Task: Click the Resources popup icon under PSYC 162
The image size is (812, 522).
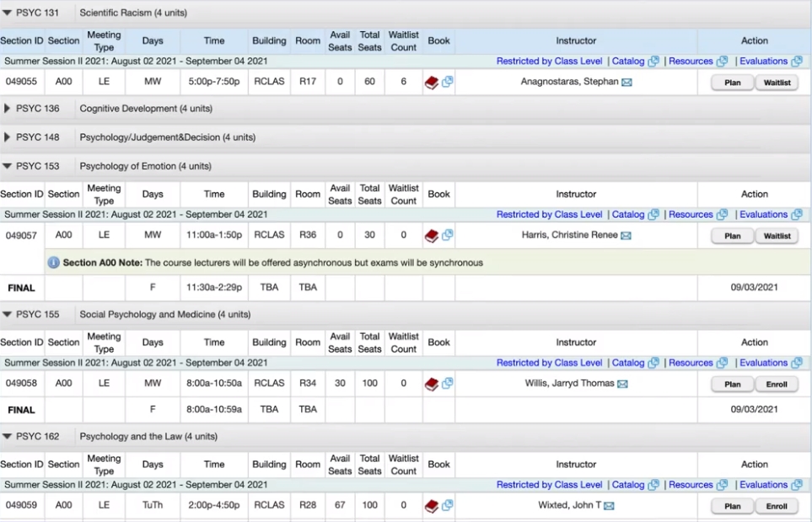Action: pos(722,485)
